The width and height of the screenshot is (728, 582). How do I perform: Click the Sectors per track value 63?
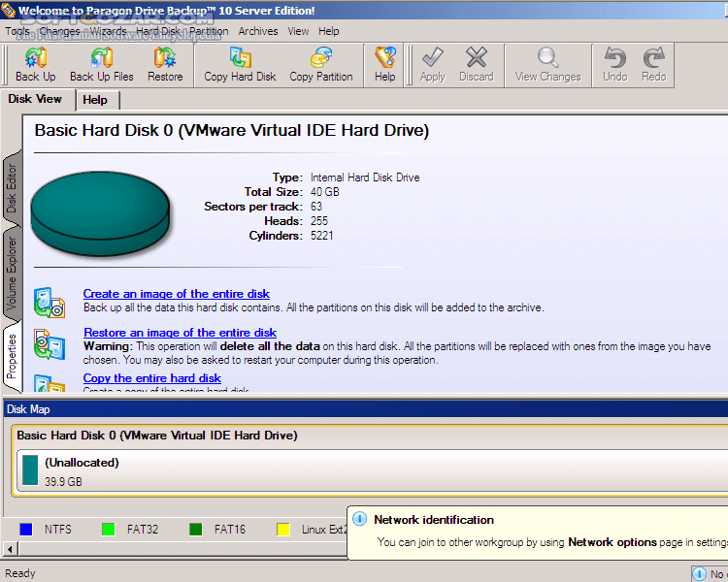pos(316,206)
